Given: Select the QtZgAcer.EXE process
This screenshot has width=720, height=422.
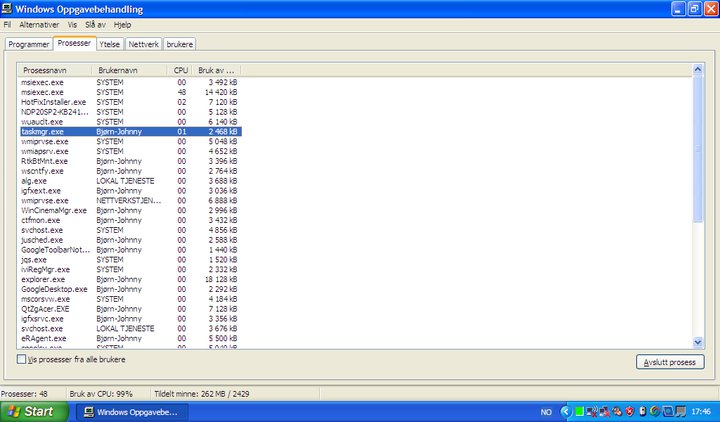Looking at the screenshot, I should pyautogui.click(x=130, y=309).
